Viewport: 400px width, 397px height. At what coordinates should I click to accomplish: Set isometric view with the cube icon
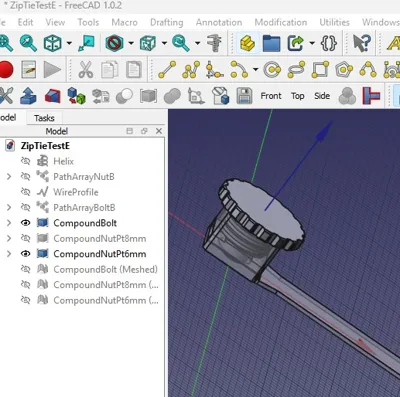tap(53, 43)
